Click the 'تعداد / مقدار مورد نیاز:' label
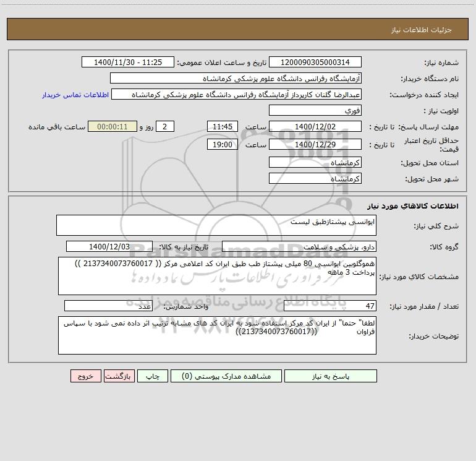Screen dimensions: 476x461 tap(424, 307)
